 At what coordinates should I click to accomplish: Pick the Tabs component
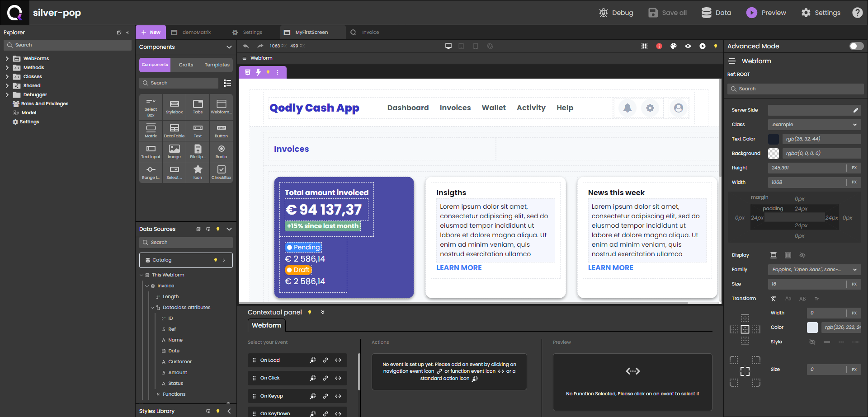tap(198, 108)
